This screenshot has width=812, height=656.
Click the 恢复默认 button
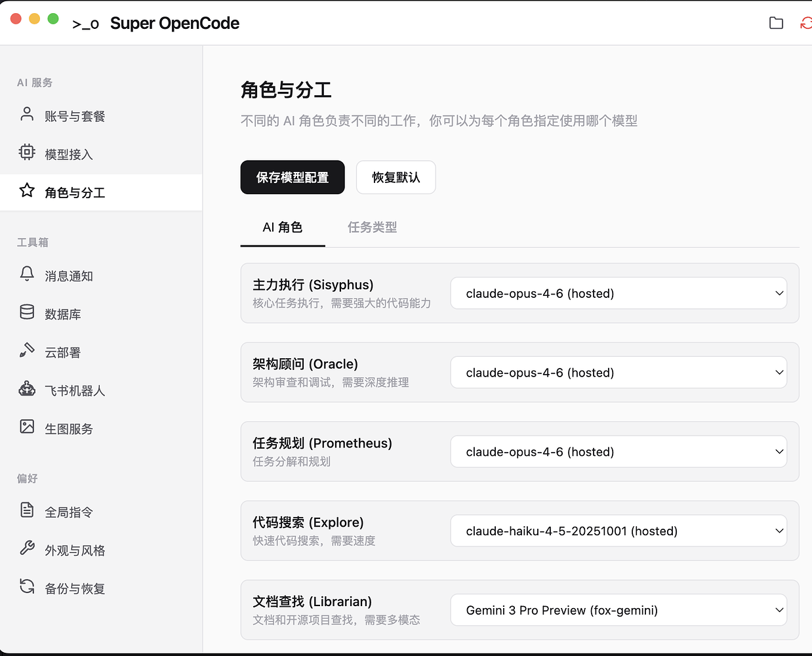click(396, 177)
